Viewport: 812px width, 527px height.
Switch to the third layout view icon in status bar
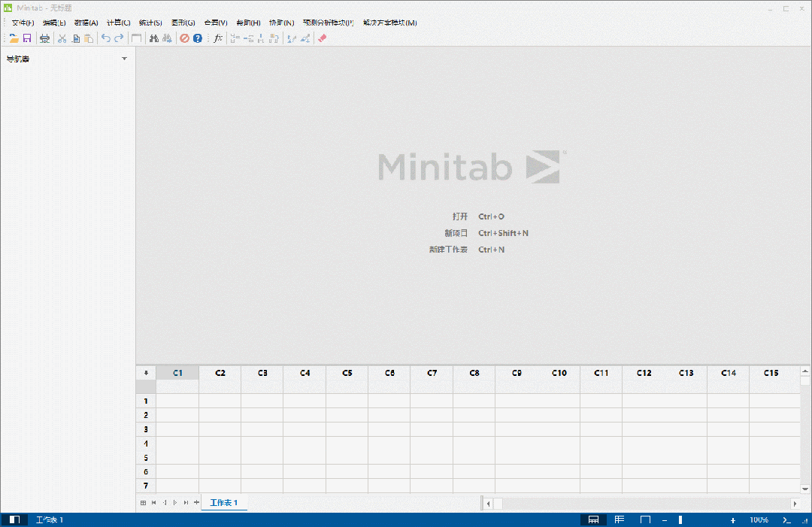645,519
